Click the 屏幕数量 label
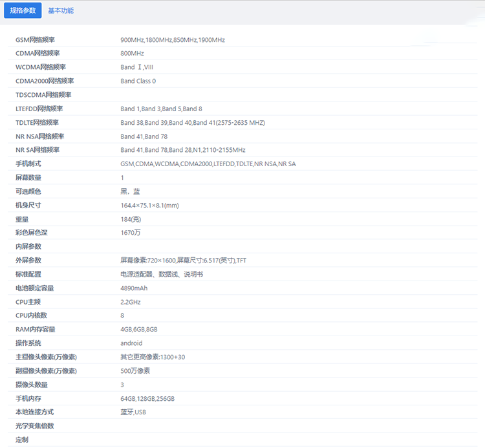This screenshot has height=448, width=485. click(x=28, y=178)
